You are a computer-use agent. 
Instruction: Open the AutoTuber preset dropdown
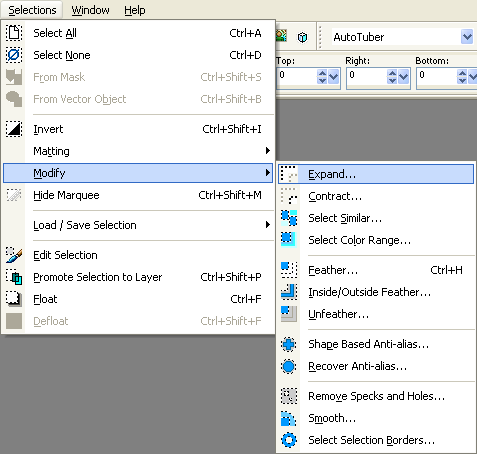coord(467,37)
